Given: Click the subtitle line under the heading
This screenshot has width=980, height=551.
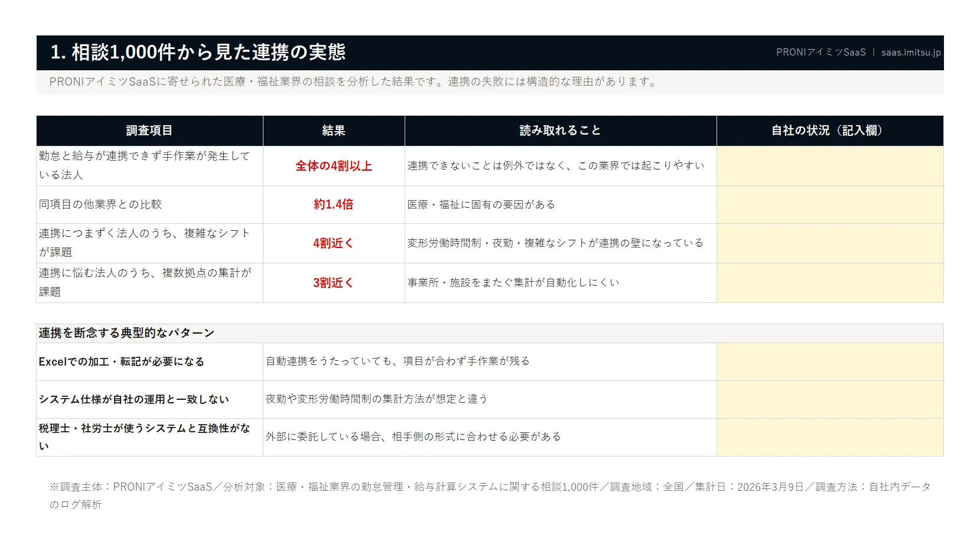Looking at the screenshot, I should coord(353,82).
